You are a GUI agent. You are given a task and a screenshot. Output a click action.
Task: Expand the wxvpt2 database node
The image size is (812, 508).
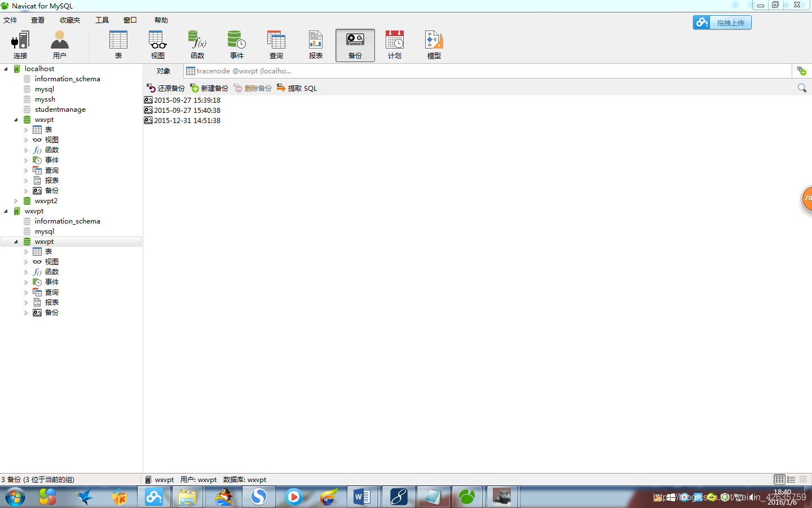[16, 200]
